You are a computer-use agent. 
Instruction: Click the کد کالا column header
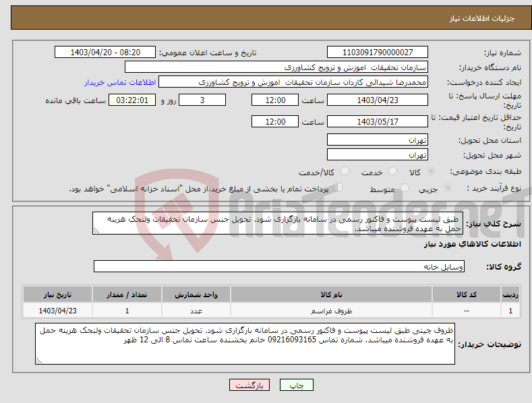click(467, 294)
